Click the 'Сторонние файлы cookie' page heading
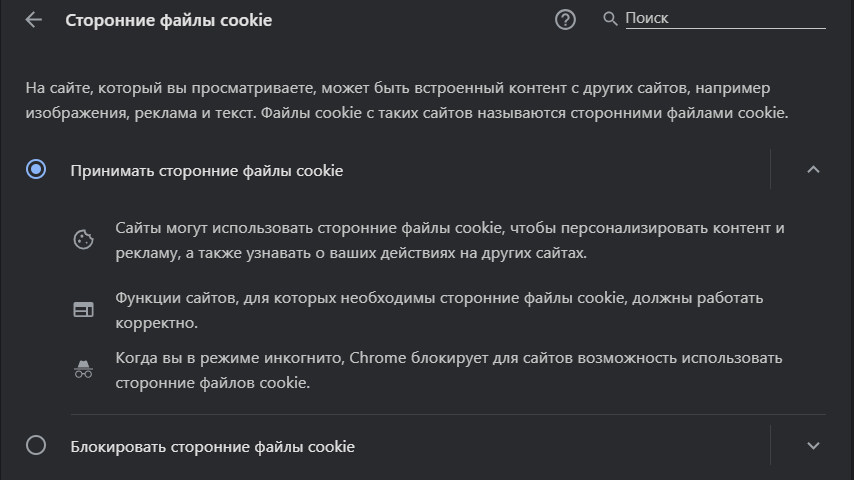The width and height of the screenshot is (854, 480). pos(168,20)
